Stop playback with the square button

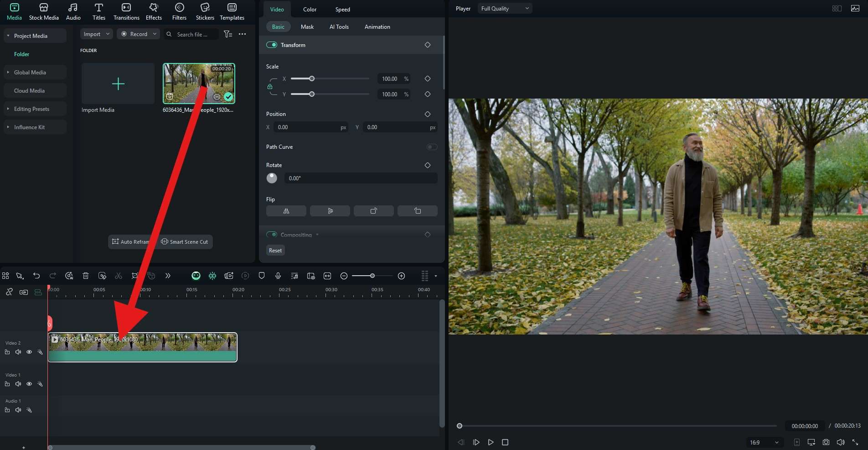pos(505,442)
